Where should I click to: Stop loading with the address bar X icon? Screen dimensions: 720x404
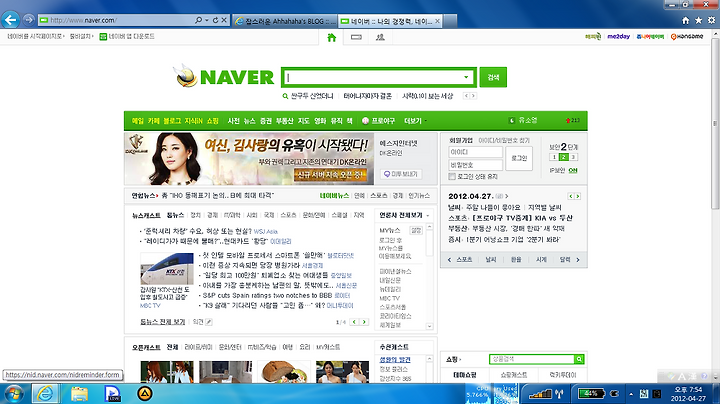[224, 20]
